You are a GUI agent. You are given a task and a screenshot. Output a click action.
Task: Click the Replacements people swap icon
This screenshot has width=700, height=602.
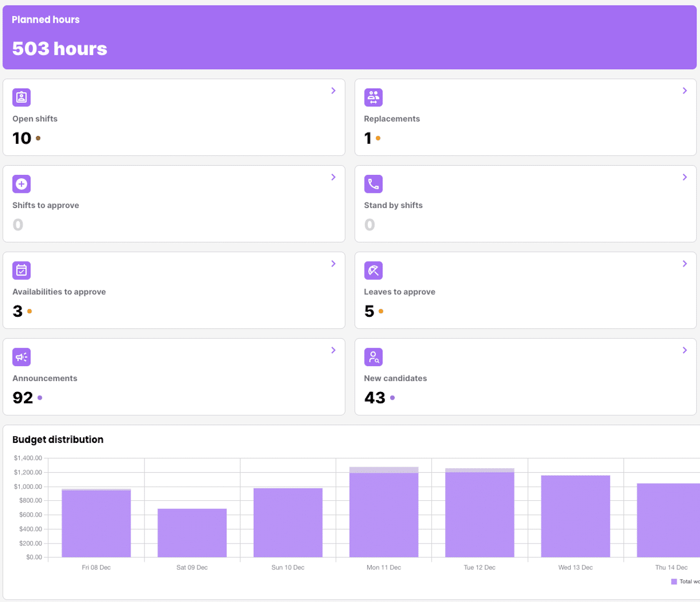(x=373, y=98)
